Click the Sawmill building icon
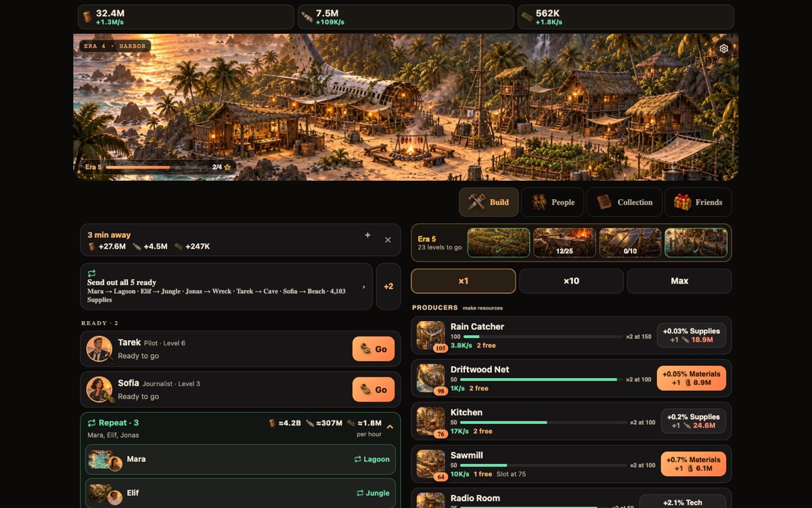This screenshot has height=508, width=812. pos(430,464)
